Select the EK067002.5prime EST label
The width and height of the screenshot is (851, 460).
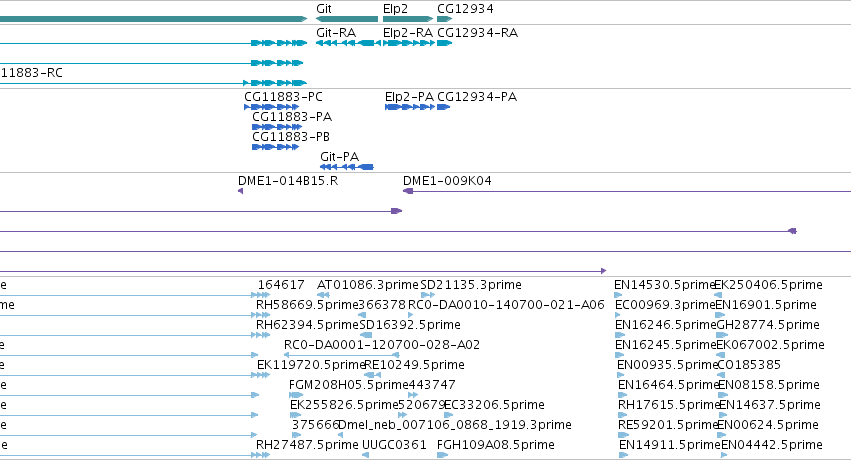click(771, 345)
